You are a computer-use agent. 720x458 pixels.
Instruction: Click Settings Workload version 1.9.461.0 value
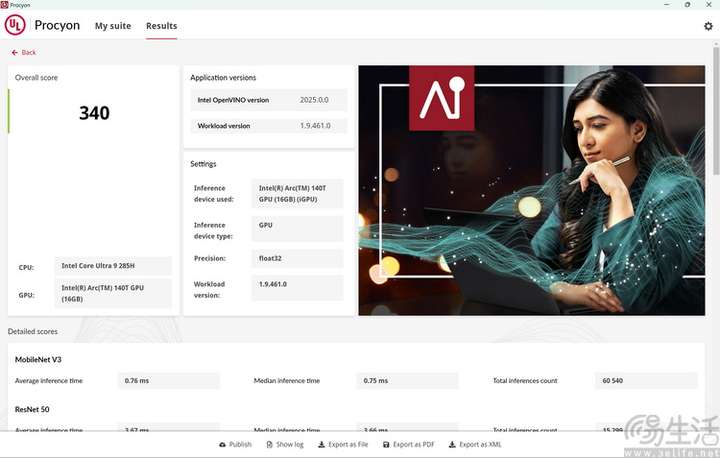[297, 288]
